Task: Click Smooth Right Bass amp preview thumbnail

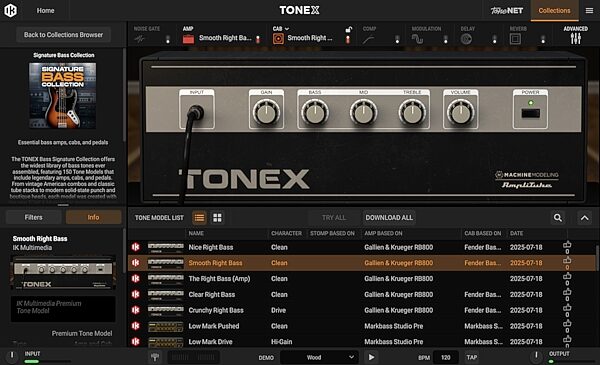Action: pyautogui.click(x=63, y=273)
